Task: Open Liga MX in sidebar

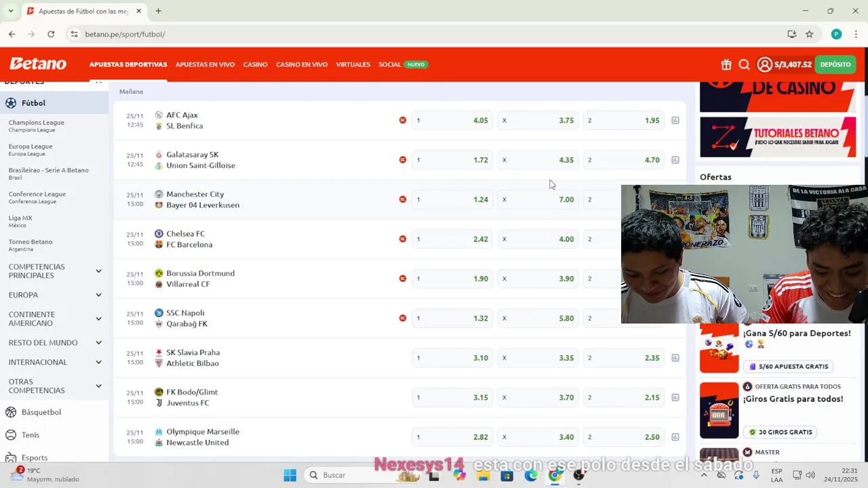Action: pos(20,221)
